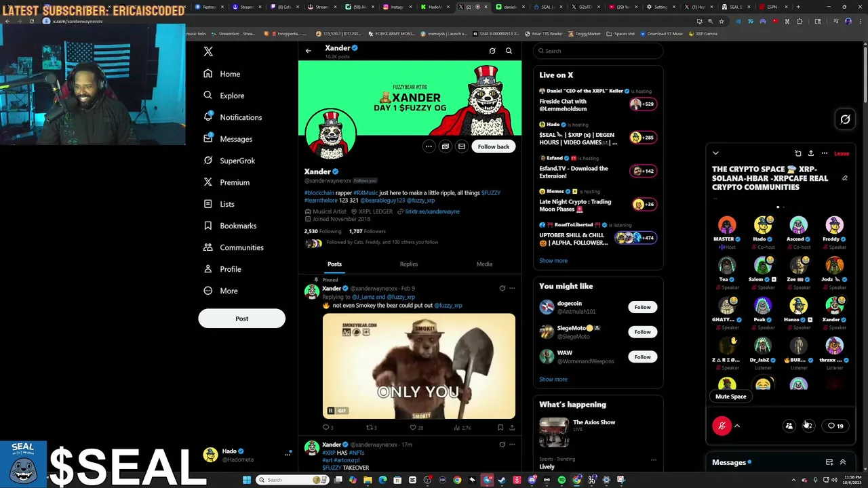Message Xander using the envelope icon

coord(461,146)
